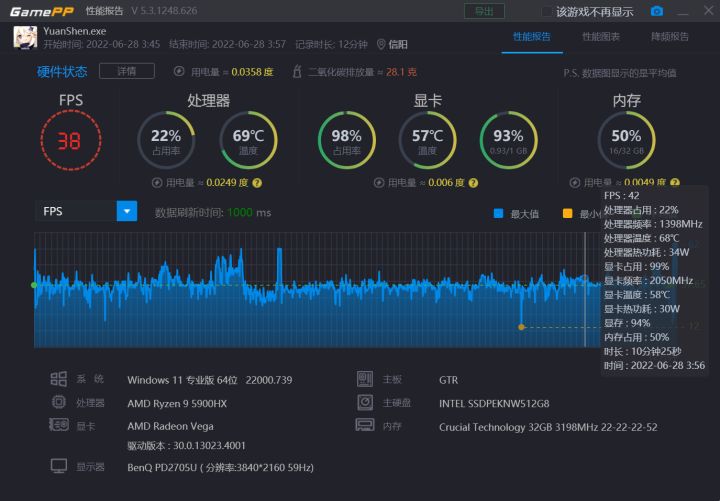This screenshot has width=720, height=501.
Task: Toggle the orange minimum value legend square
Action: 568,213
